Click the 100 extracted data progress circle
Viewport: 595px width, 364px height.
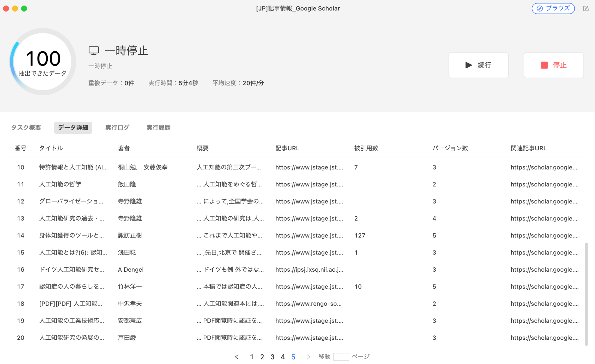point(43,62)
